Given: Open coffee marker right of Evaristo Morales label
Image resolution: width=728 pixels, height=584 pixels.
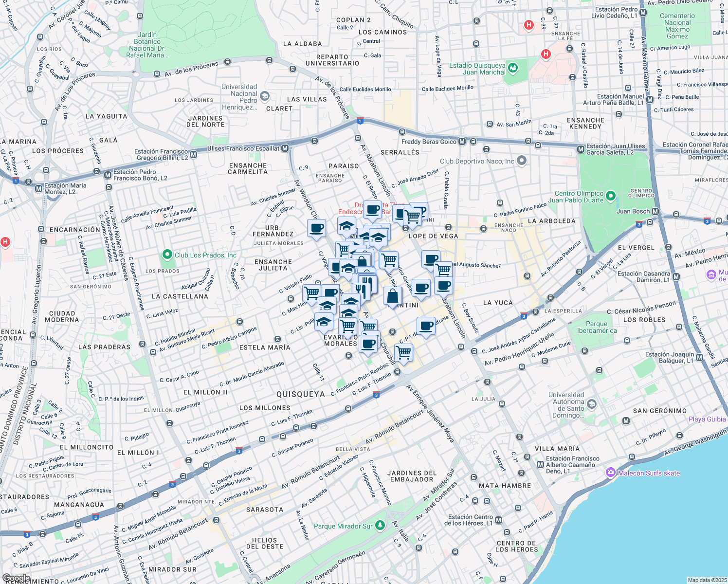Looking at the screenshot, I should tap(369, 344).
